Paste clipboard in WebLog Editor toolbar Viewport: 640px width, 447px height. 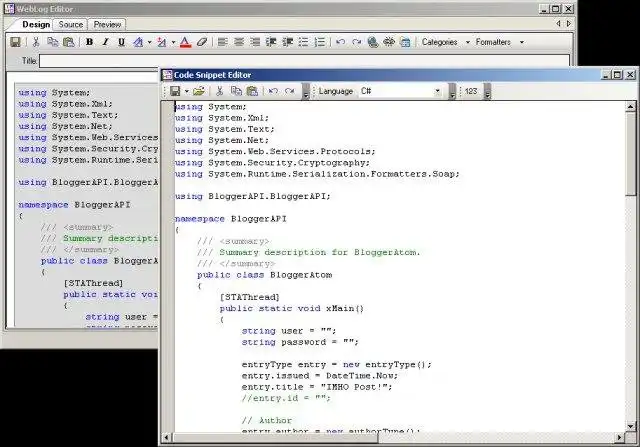(x=69, y=42)
